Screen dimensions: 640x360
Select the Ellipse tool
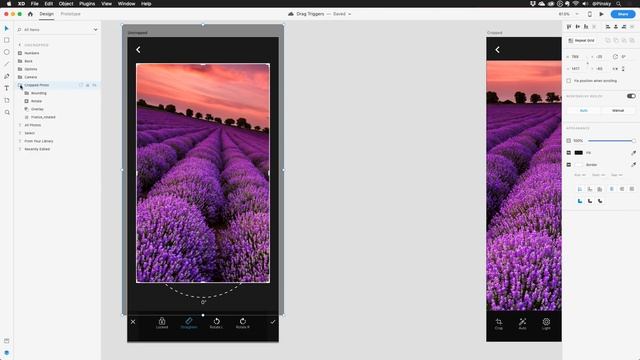[x=7, y=52]
